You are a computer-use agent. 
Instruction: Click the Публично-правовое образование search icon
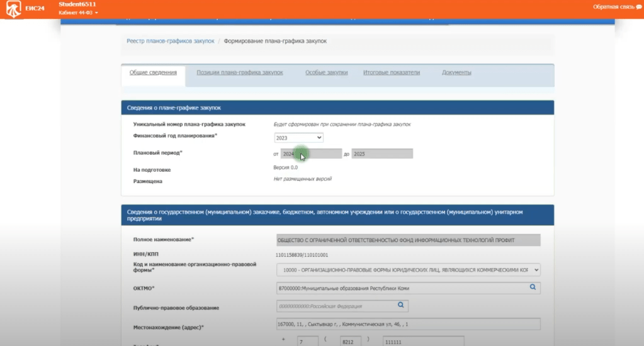tap(400, 306)
